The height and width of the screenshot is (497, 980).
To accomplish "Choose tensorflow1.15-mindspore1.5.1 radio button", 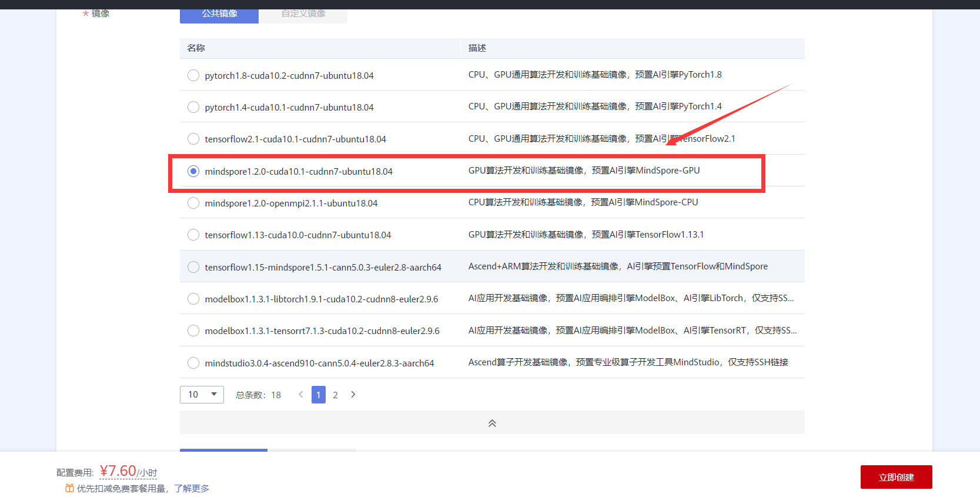I will coord(193,267).
